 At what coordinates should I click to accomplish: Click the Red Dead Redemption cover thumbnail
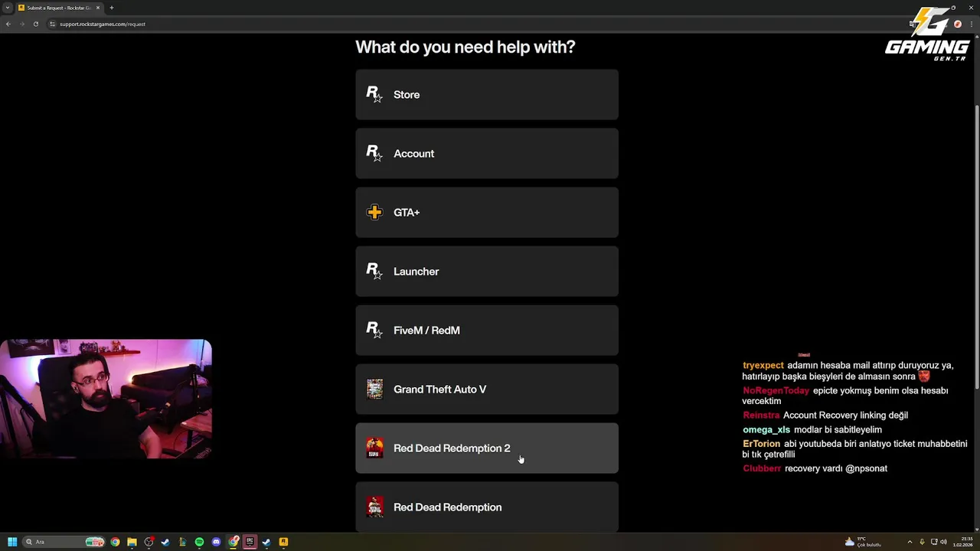374,507
